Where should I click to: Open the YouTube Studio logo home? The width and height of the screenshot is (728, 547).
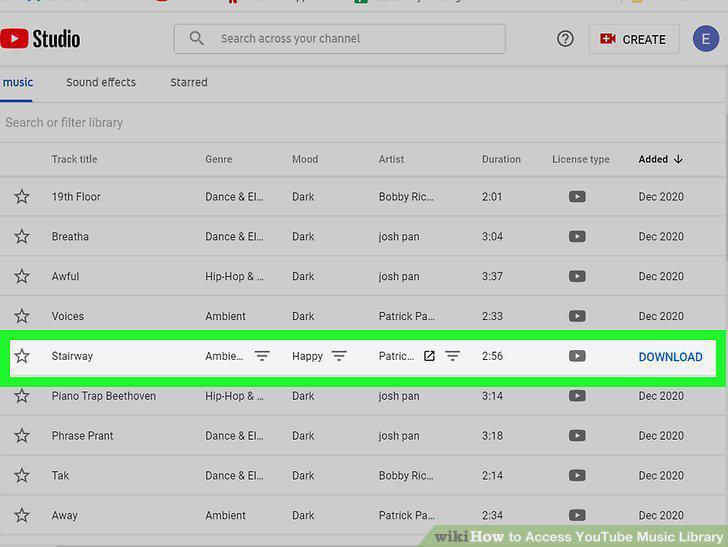(x=40, y=39)
